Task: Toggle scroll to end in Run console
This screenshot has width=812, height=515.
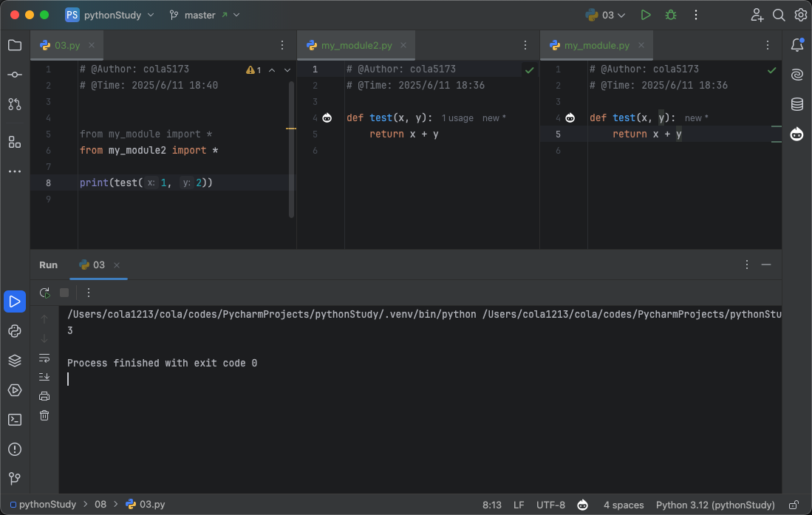Action: coord(44,377)
